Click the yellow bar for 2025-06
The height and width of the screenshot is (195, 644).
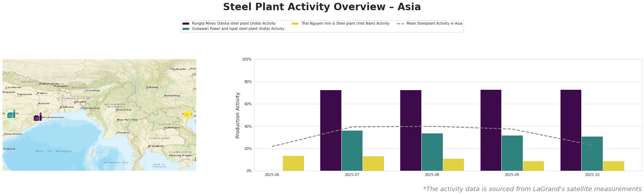pos(293,163)
